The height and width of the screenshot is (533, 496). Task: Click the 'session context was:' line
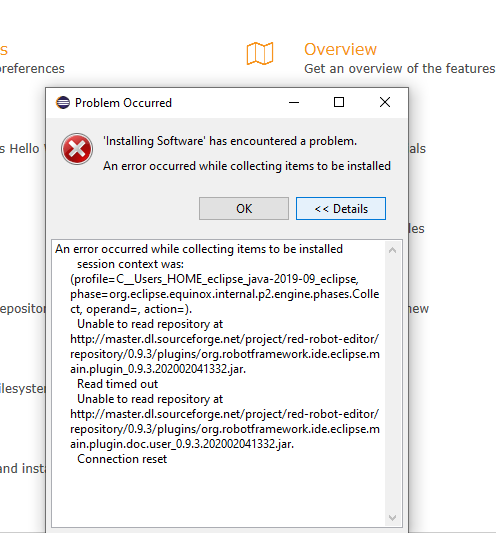coord(130,264)
